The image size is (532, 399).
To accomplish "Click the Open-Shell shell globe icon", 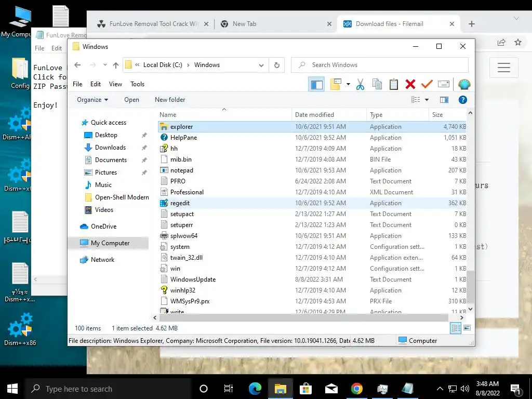I will pyautogui.click(x=464, y=84).
